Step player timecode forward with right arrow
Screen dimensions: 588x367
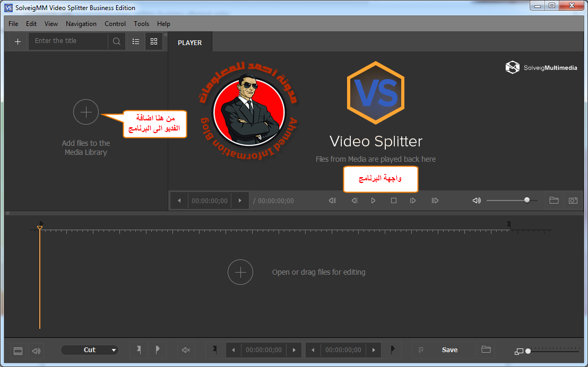(240, 200)
